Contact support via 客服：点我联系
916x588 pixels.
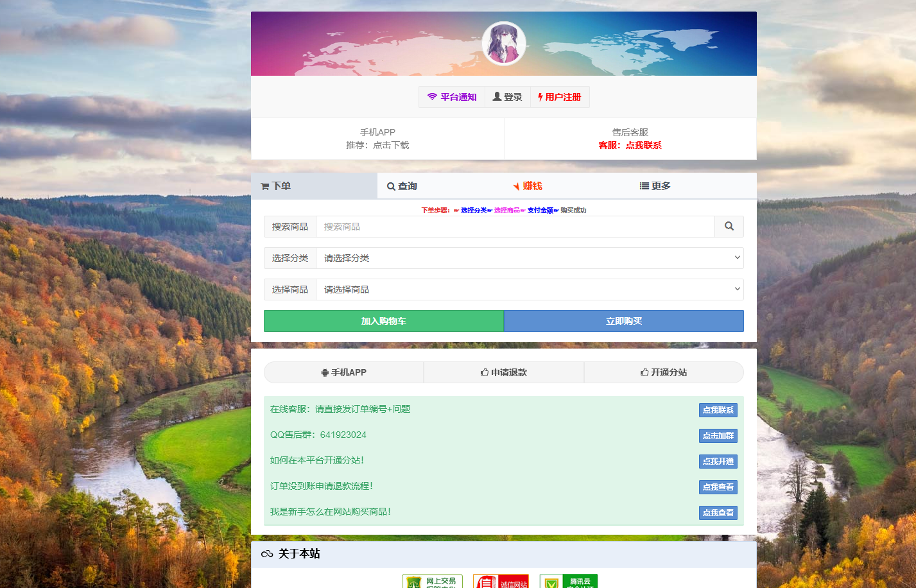tap(630, 145)
